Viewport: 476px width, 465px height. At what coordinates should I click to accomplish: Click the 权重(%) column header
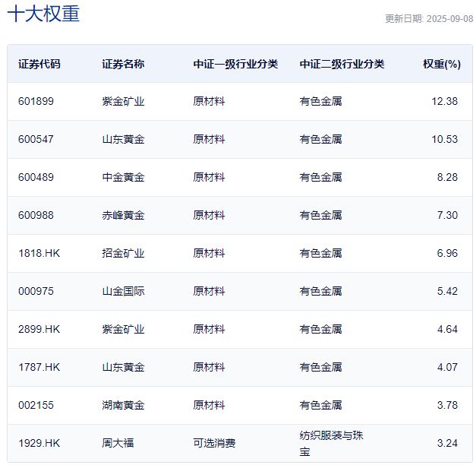click(441, 64)
